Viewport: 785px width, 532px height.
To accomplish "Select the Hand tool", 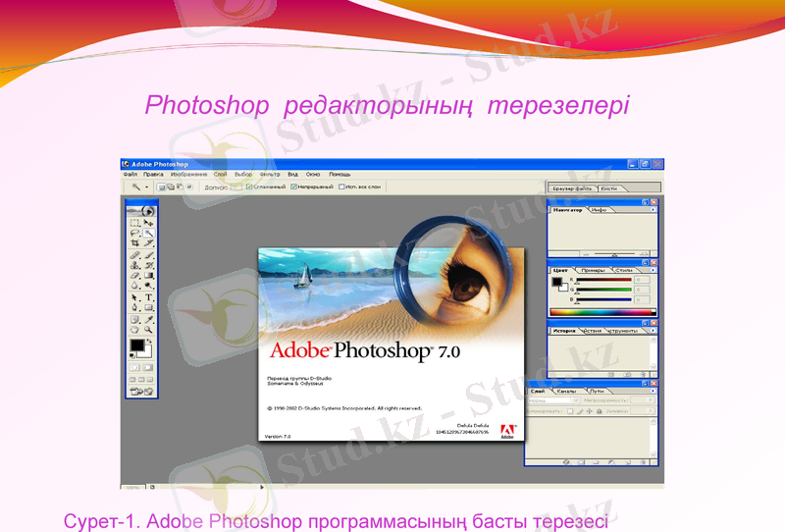I will tap(135, 330).
